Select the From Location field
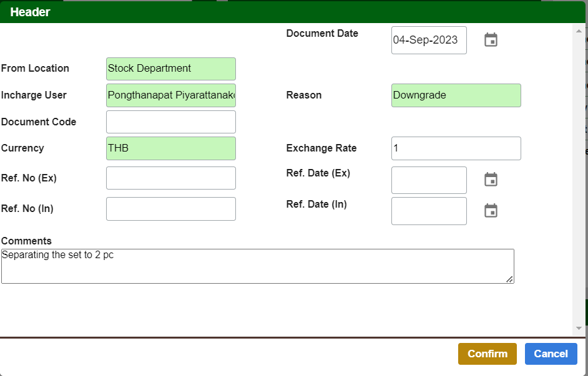 [x=171, y=69]
